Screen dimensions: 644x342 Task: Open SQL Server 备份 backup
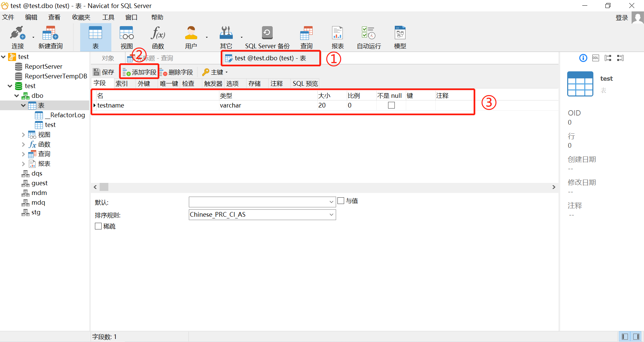coord(267,38)
